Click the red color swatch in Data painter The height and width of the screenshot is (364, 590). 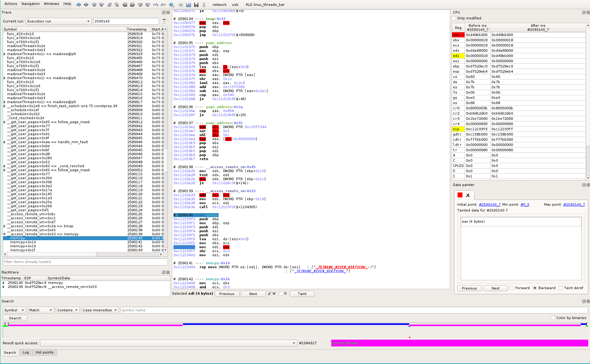[x=460, y=195]
